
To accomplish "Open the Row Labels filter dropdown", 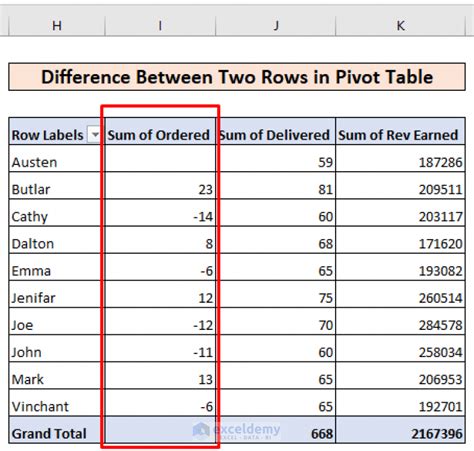I will point(94,135).
